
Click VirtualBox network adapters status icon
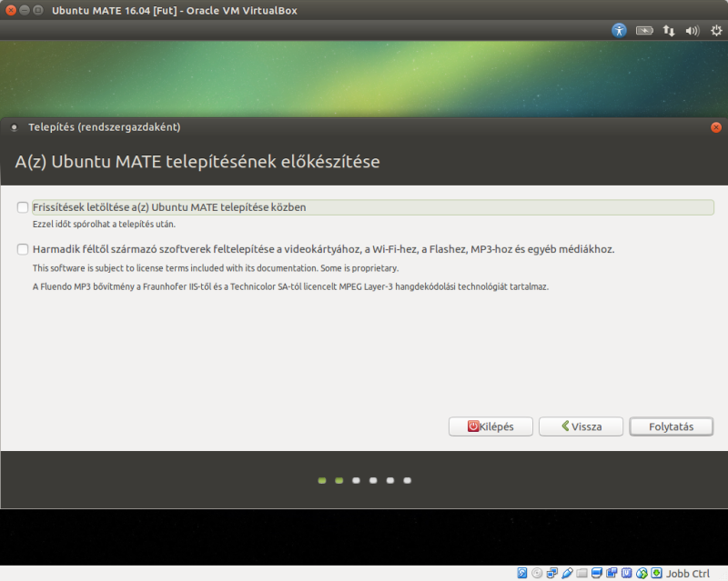(552, 573)
